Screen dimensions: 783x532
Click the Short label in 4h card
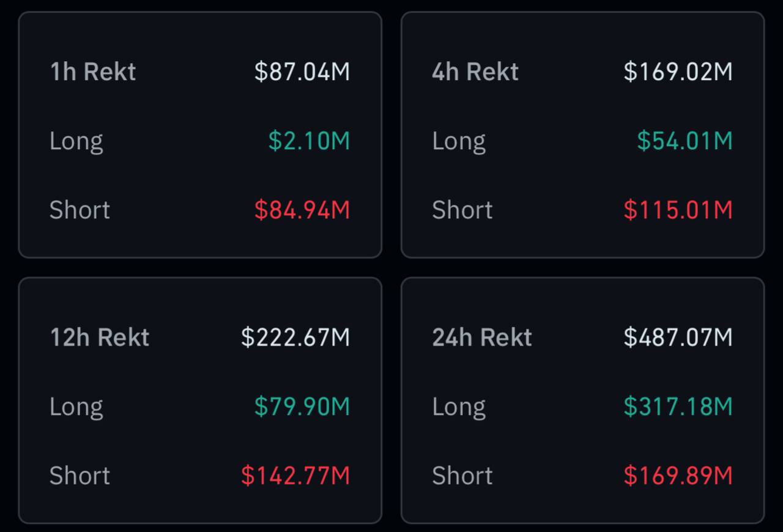click(x=462, y=210)
